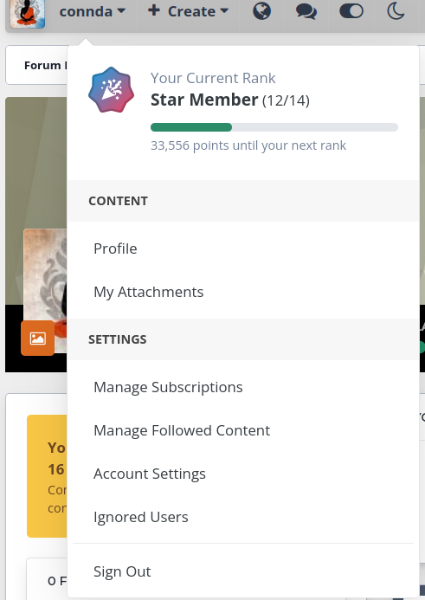
Task: Click the plus icon next to Create
Action: point(154,10)
